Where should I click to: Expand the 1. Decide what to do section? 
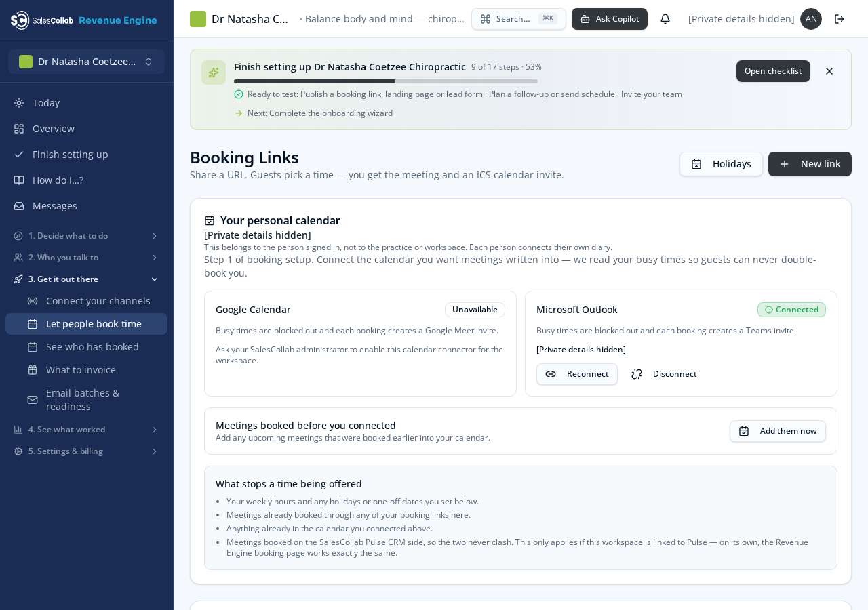coord(87,236)
